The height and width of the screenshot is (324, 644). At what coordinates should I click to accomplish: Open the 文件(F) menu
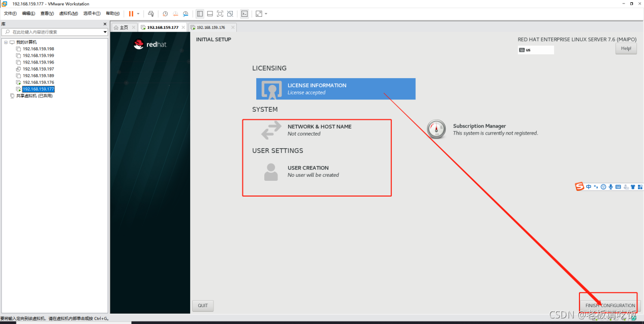click(10, 13)
